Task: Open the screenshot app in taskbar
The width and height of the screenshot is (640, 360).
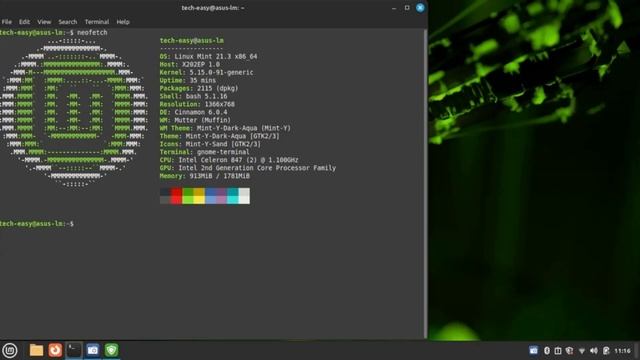Action: 93,350
